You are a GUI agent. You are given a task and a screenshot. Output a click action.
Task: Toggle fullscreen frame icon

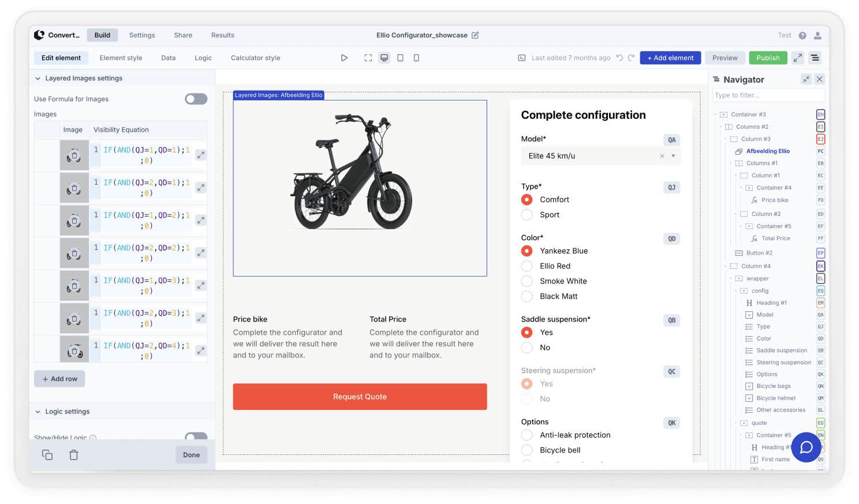coord(368,58)
